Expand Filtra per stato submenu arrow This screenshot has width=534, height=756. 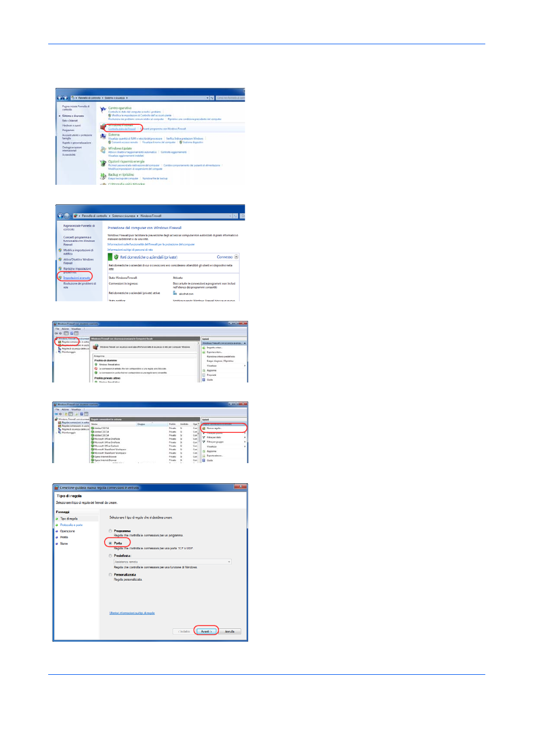(245, 437)
